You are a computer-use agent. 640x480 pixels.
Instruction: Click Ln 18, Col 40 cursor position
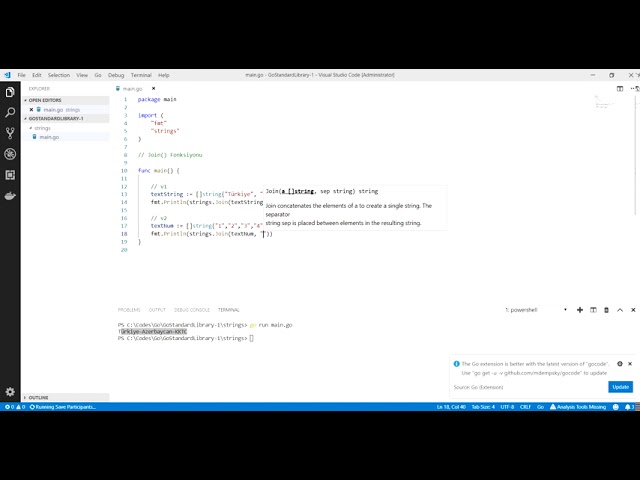(x=451, y=407)
